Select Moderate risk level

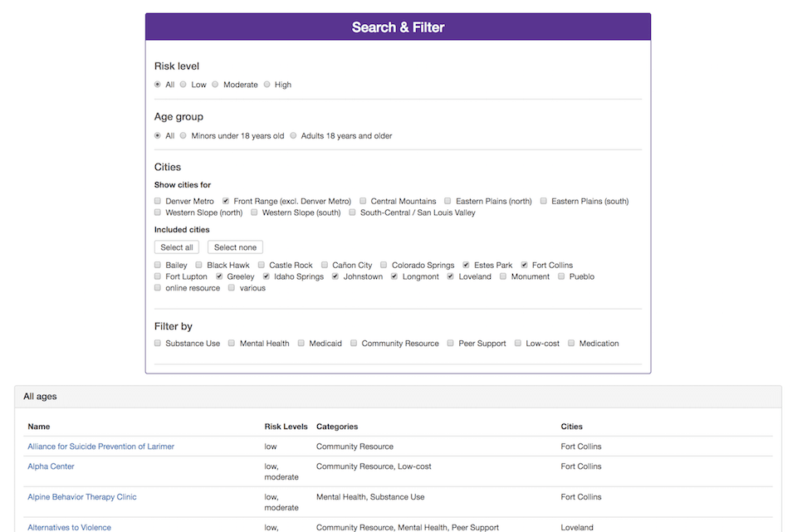tap(215, 85)
